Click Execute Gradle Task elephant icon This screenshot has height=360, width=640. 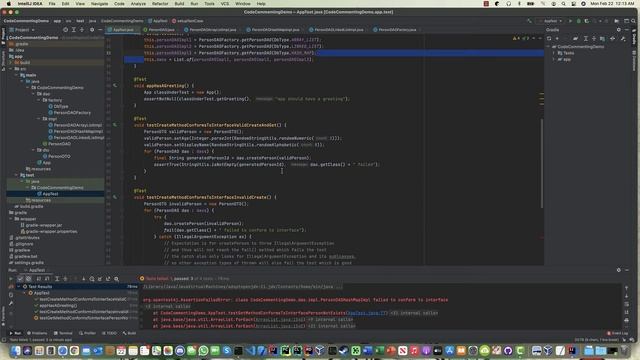click(576, 38)
